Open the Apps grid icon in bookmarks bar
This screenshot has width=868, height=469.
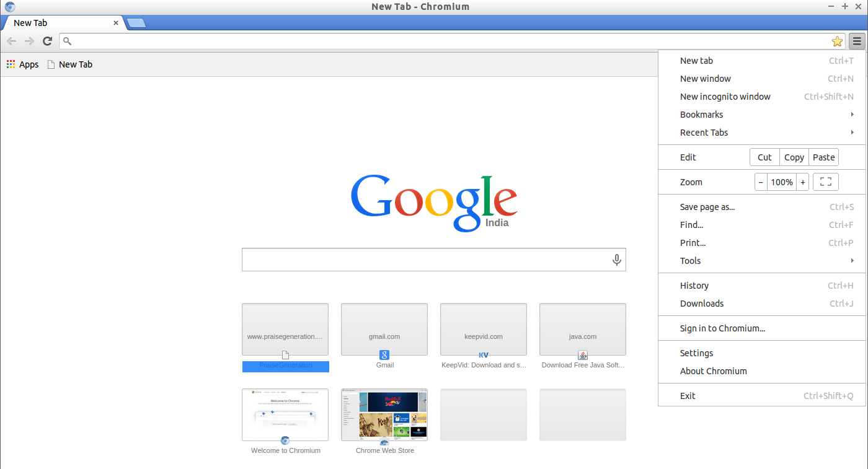click(11, 64)
